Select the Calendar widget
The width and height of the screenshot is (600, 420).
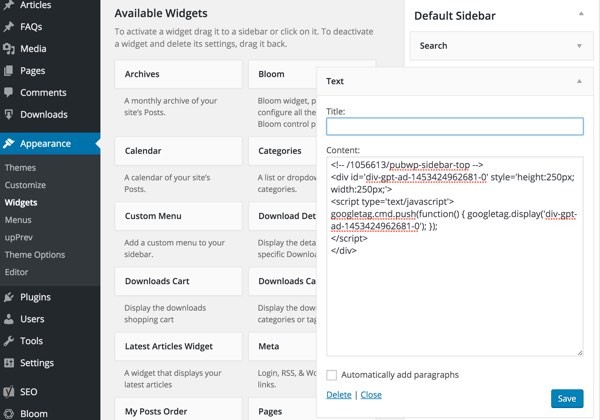[178, 151]
